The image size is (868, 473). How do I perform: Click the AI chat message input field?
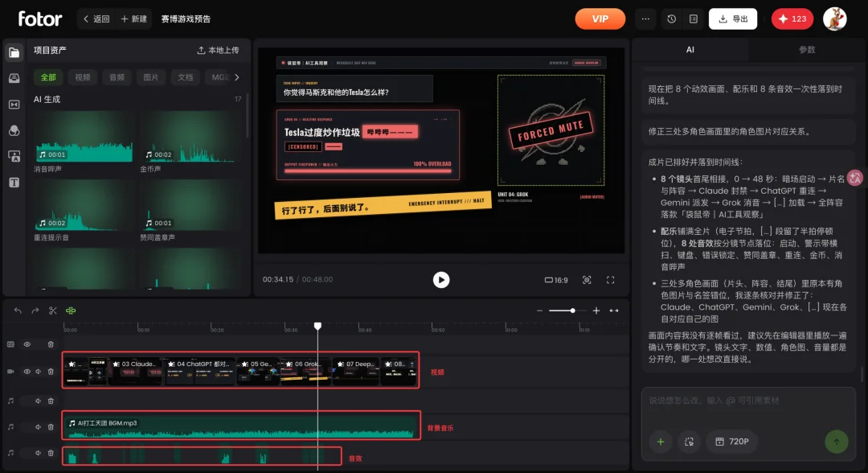(x=748, y=401)
